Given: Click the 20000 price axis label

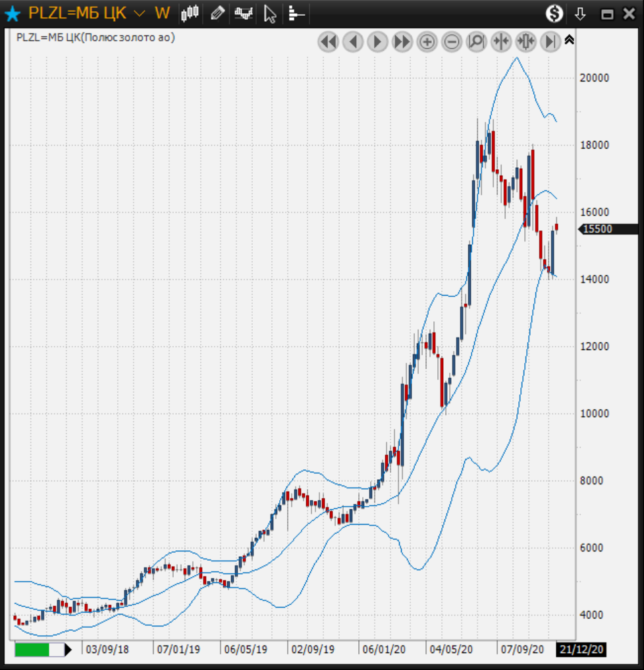Looking at the screenshot, I should click(594, 78).
